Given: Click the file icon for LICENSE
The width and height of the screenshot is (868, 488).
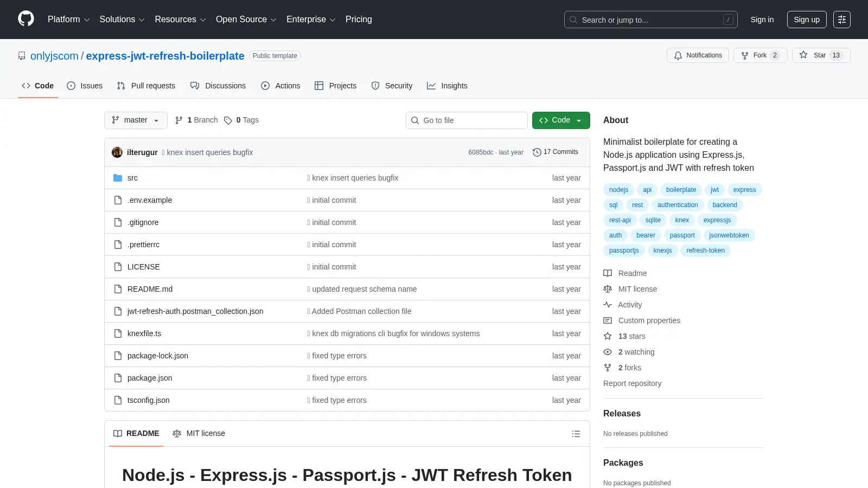Looking at the screenshot, I should [118, 267].
